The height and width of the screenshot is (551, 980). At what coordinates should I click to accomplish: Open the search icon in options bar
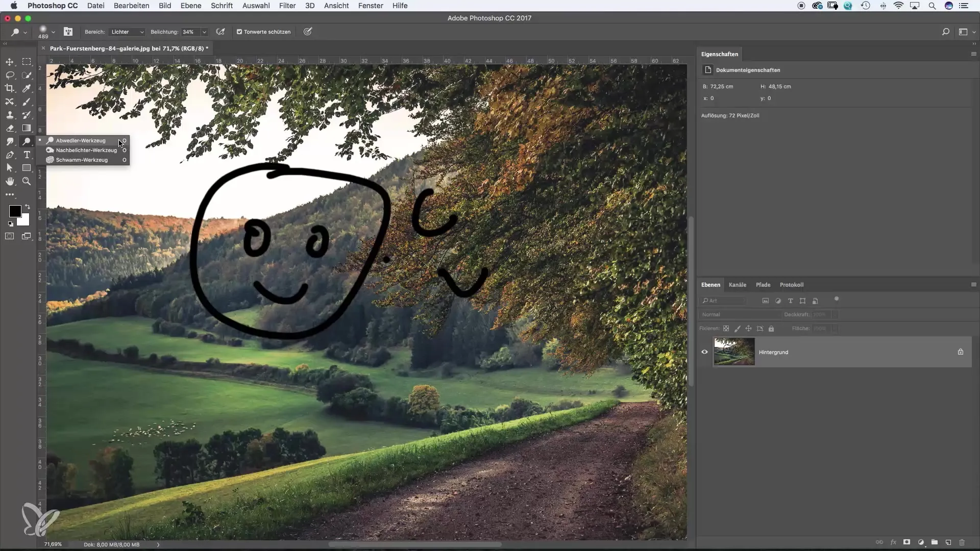[x=946, y=32]
